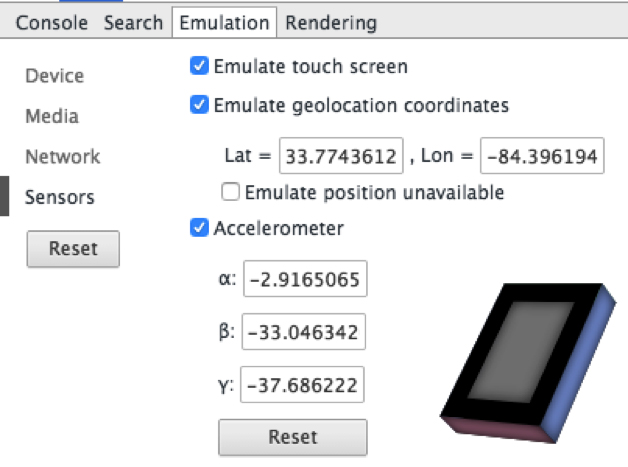
Task: Uncheck Emulate geolocation coordinates
Action: (x=198, y=105)
